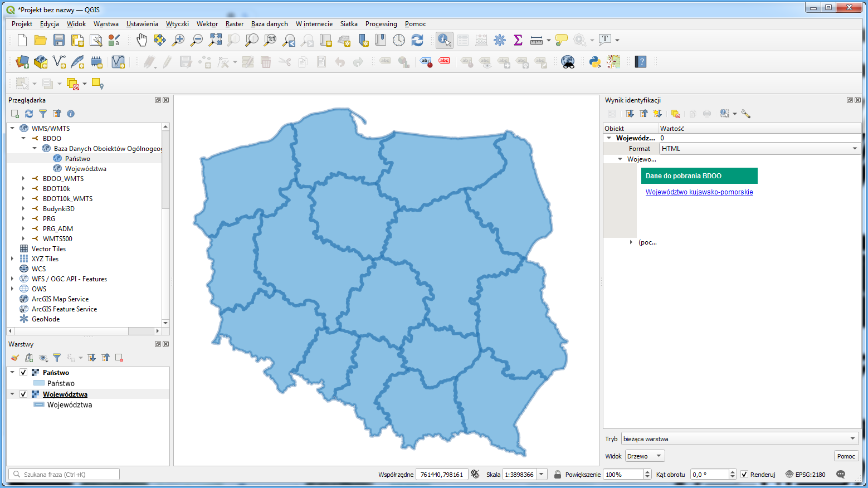Click the Współrzędne coordinate field
The image size is (868, 488).
pyautogui.click(x=442, y=474)
